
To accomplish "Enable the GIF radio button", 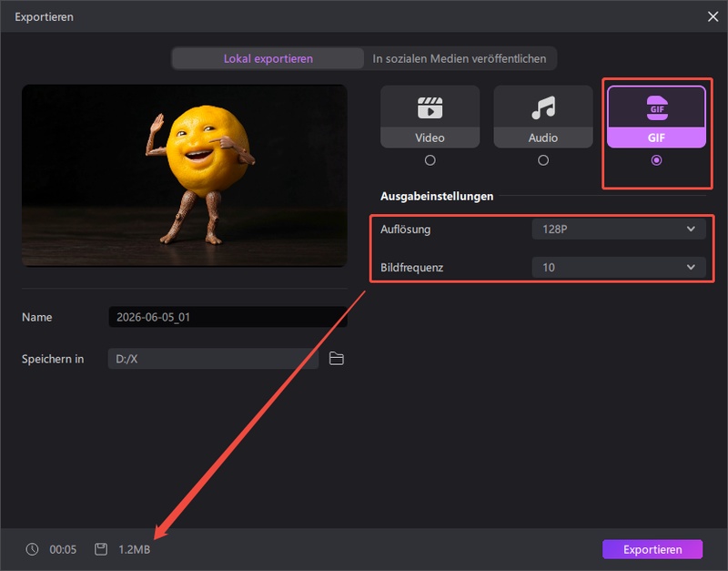I will (x=656, y=160).
